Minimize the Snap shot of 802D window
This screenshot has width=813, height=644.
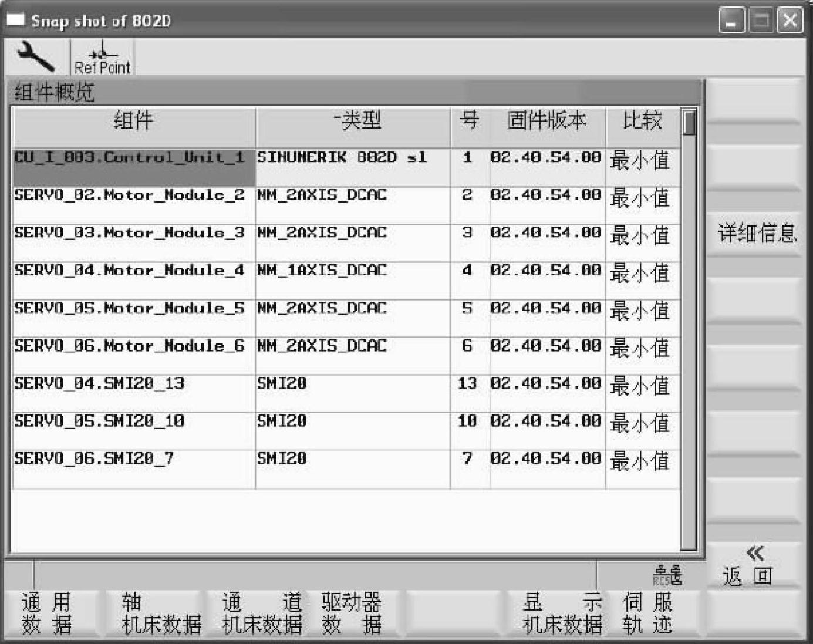coord(732,21)
